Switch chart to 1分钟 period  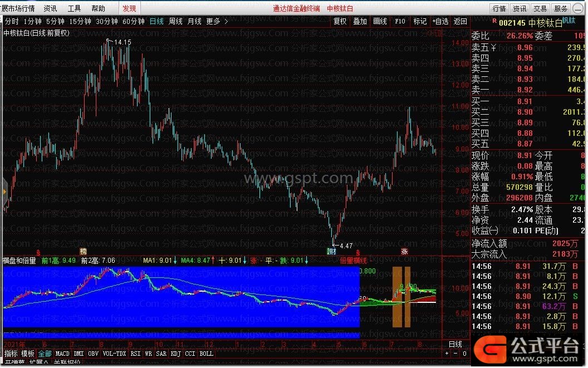tap(32, 21)
